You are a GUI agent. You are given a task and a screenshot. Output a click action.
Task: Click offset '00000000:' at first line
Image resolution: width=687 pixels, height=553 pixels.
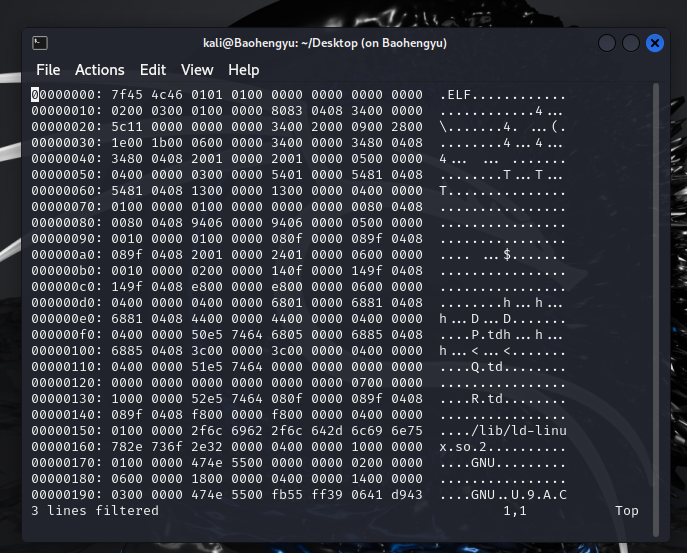(x=67, y=95)
